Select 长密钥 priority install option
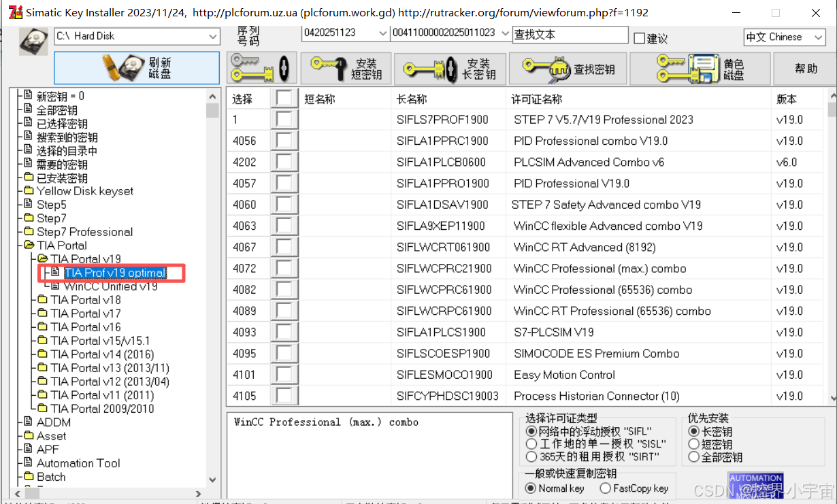Screen dimensions: 837x504 coord(694,431)
